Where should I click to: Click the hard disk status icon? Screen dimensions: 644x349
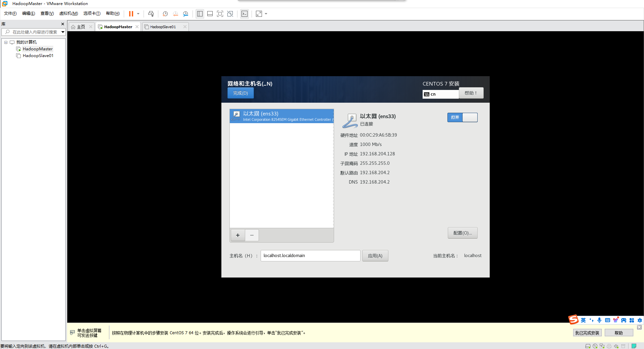(588, 346)
